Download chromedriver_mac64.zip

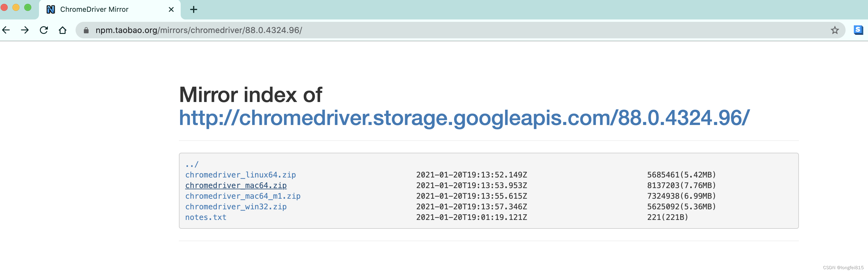point(236,185)
